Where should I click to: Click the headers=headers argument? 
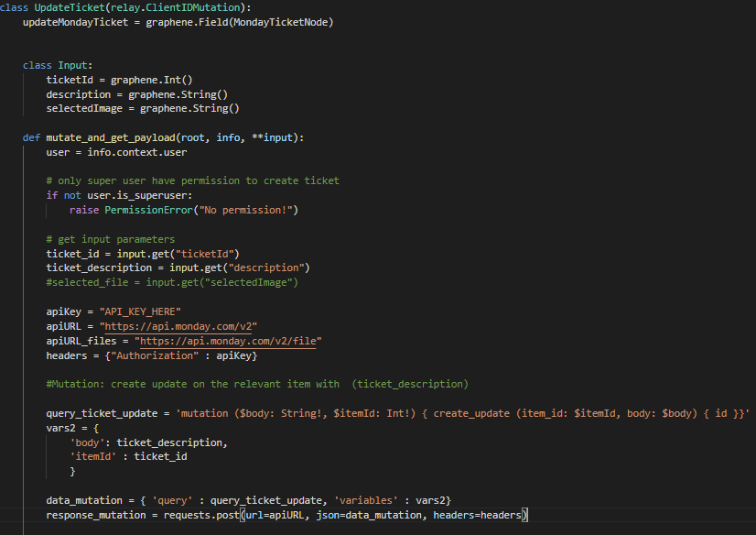[477, 515]
